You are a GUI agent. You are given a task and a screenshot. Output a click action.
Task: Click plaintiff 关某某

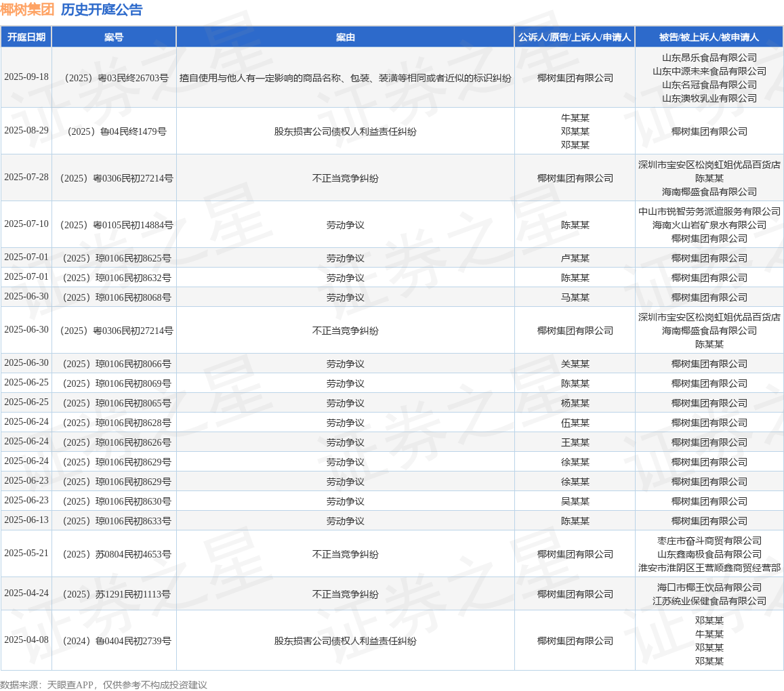point(575,364)
